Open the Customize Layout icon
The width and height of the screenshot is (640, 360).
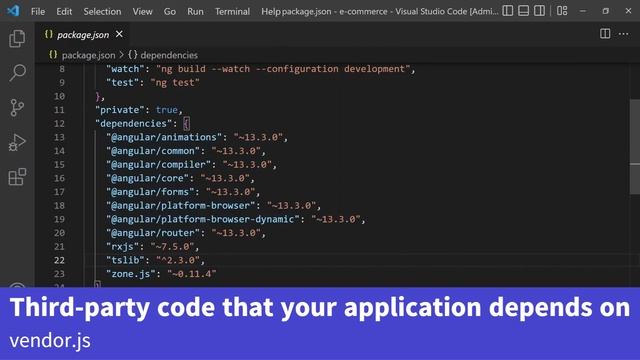point(562,11)
